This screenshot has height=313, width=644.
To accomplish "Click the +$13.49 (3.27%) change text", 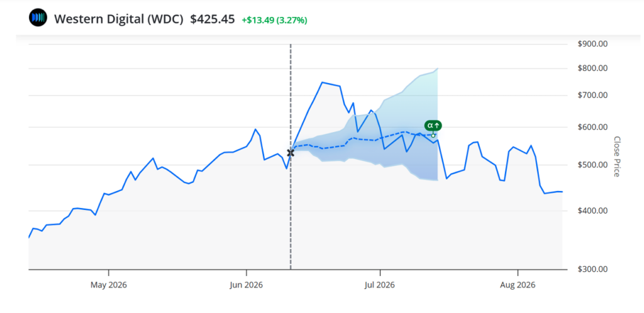I will 274,20.
